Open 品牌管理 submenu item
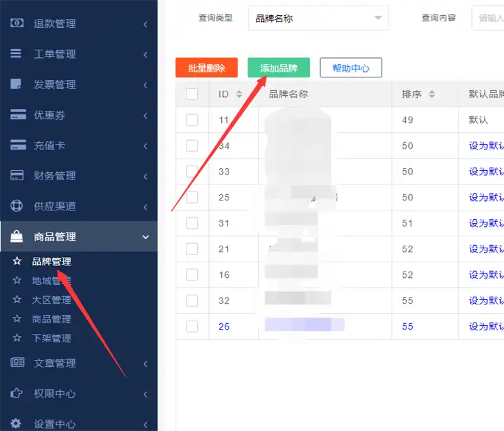Screen dimensions: 504x431 coord(52,261)
